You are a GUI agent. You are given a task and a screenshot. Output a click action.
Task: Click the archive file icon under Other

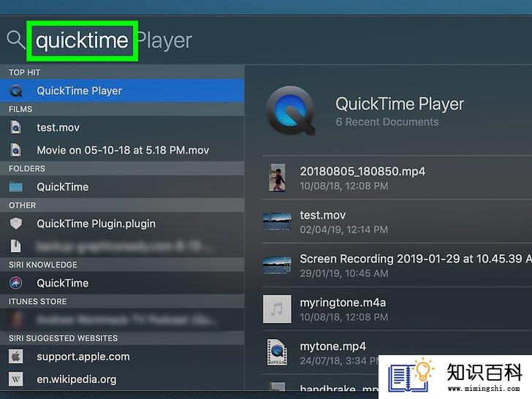[15, 246]
